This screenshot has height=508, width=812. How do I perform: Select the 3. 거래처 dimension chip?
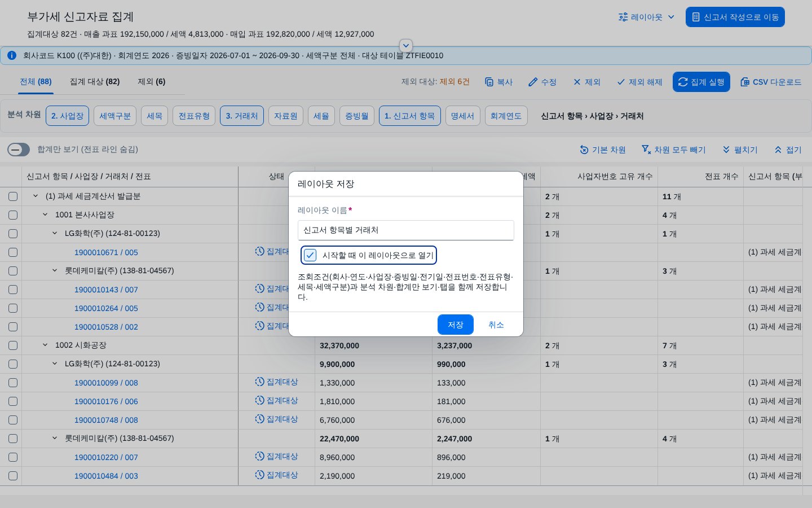242,116
